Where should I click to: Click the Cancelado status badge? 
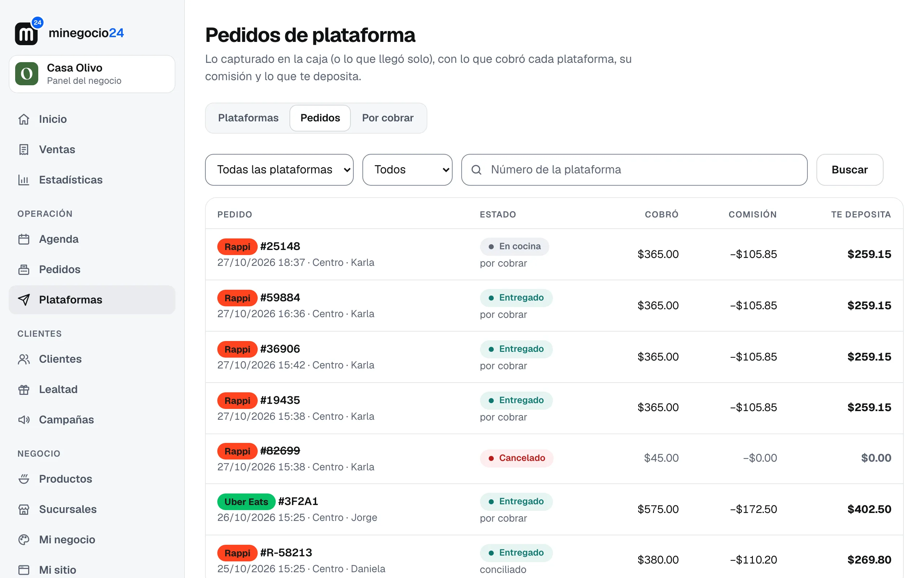[516, 458]
